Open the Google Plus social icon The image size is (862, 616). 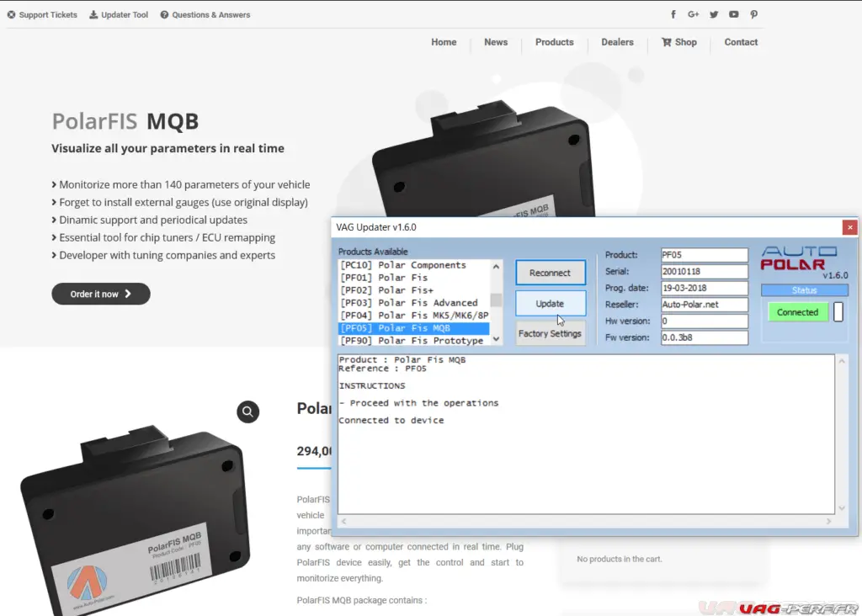tap(694, 15)
